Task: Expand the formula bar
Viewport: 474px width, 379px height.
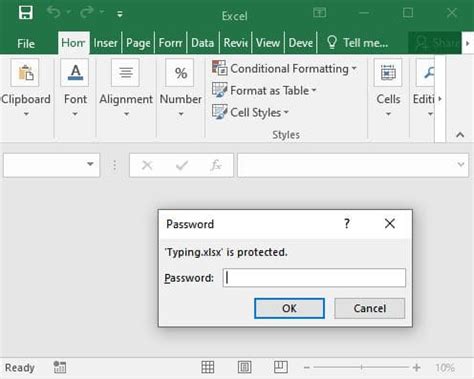Action: tap(461, 164)
